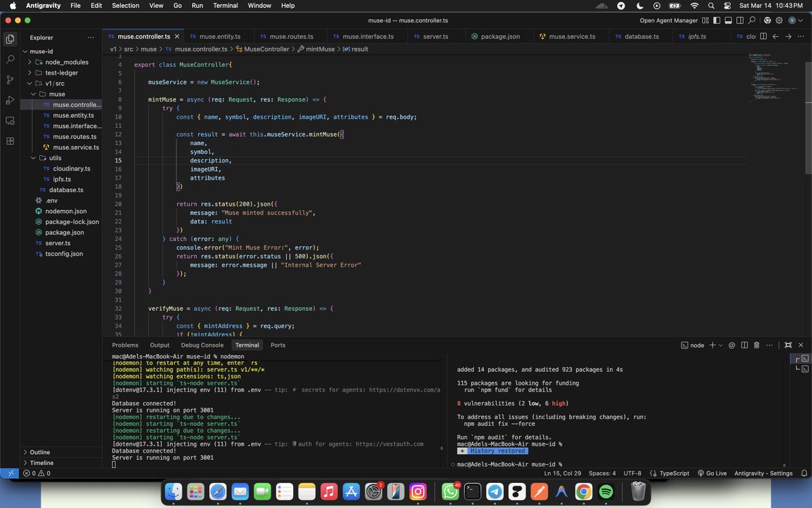Close the muse.controller.ts tab
The height and width of the screenshot is (508, 812).
point(177,37)
